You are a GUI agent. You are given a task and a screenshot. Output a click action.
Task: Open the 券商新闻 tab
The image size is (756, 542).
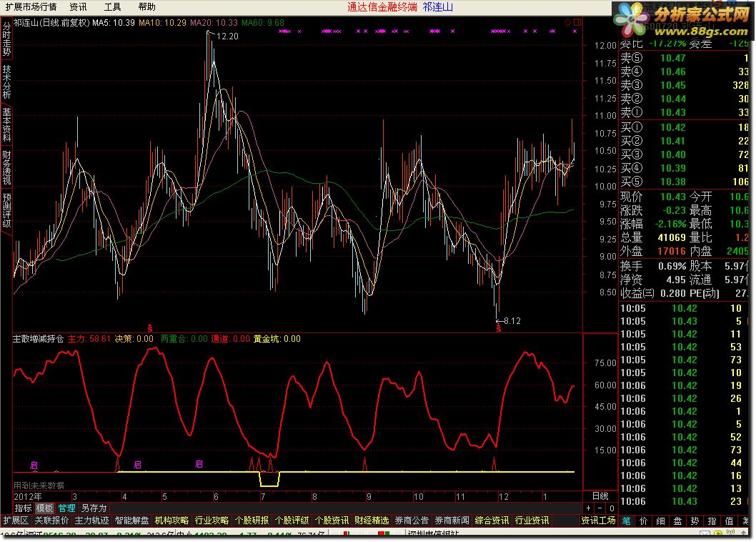point(452,521)
